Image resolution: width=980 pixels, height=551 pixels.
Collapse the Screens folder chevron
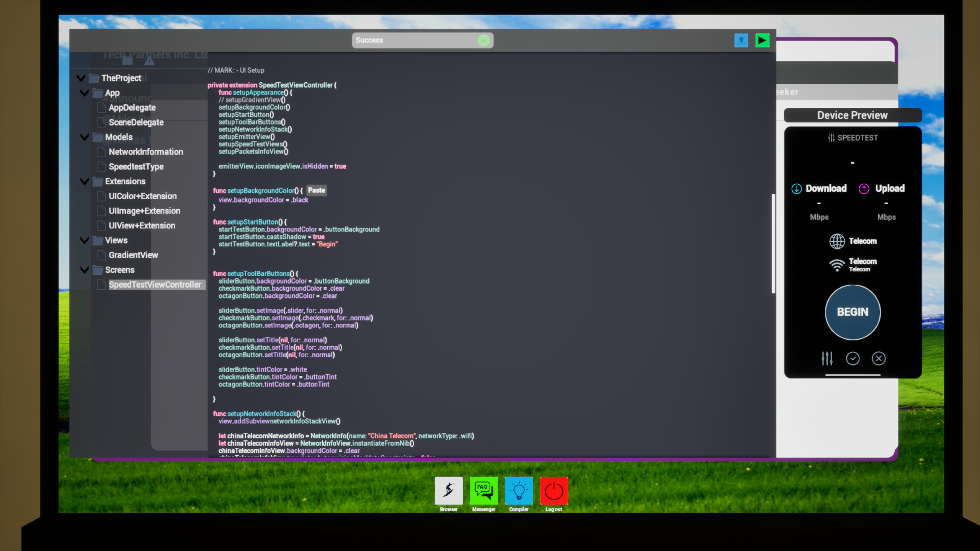pyautogui.click(x=85, y=270)
